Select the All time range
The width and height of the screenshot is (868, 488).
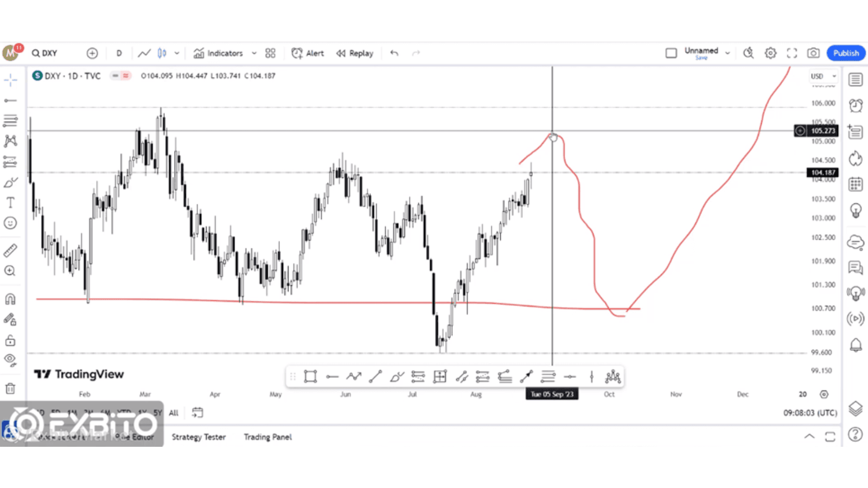[174, 413]
